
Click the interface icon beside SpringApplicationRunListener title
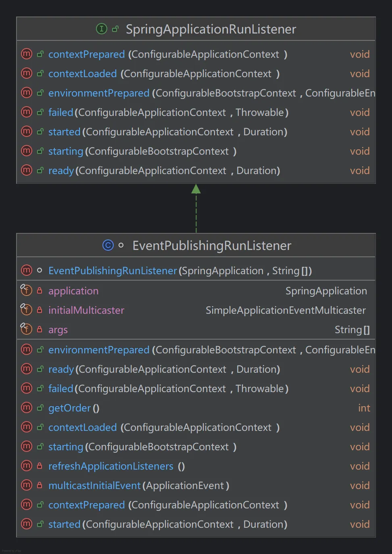(x=102, y=29)
